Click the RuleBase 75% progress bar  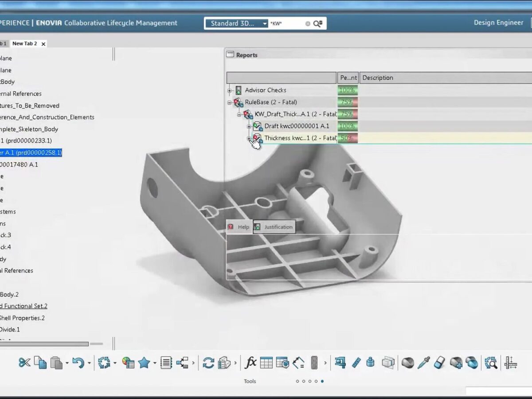pos(348,102)
